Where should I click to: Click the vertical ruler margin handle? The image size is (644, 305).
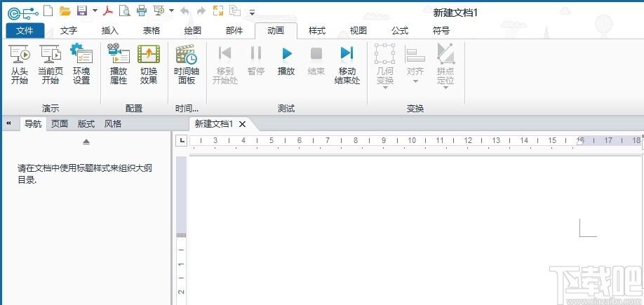point(181,235)
